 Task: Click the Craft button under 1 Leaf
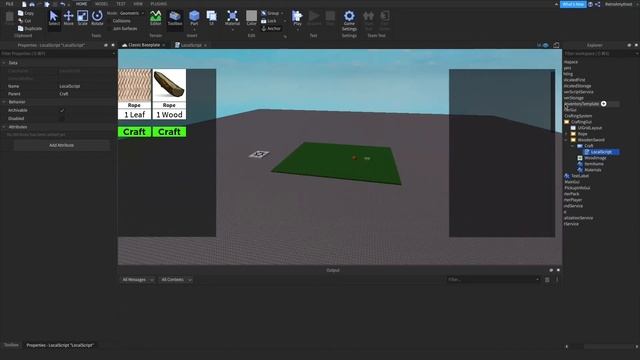click(134, 132)
